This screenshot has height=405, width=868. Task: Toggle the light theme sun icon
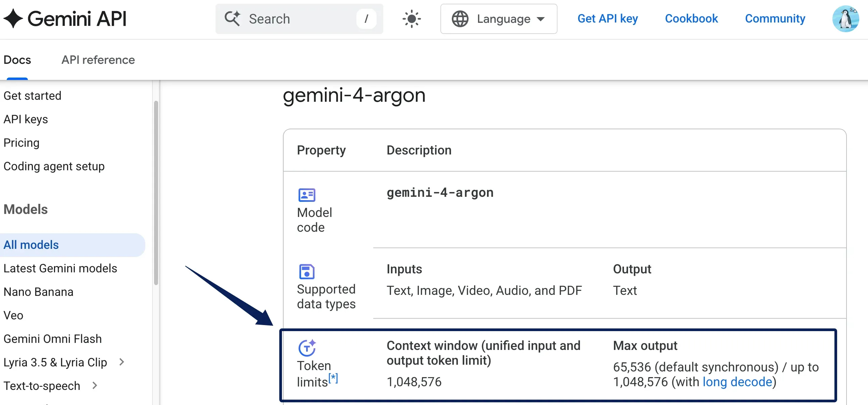[x=412, y=19]
